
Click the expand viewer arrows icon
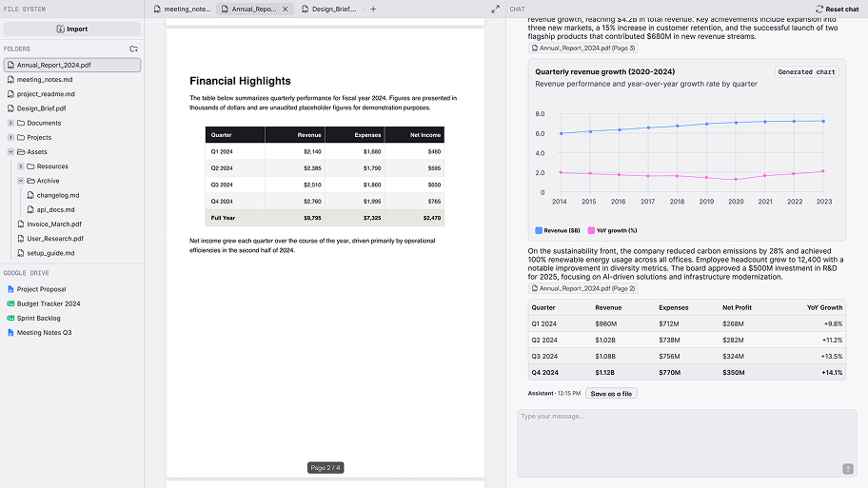tap(496, 9)
